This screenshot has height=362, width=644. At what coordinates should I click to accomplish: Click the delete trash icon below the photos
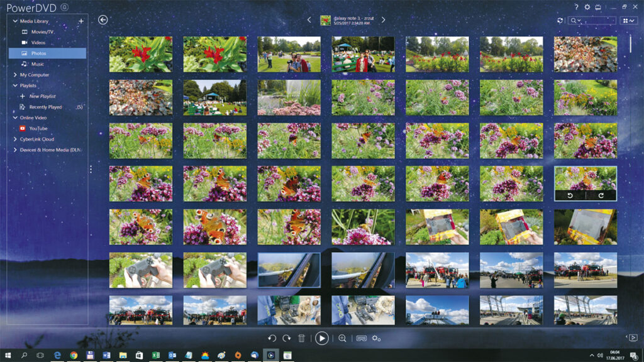tap(301, 338)
